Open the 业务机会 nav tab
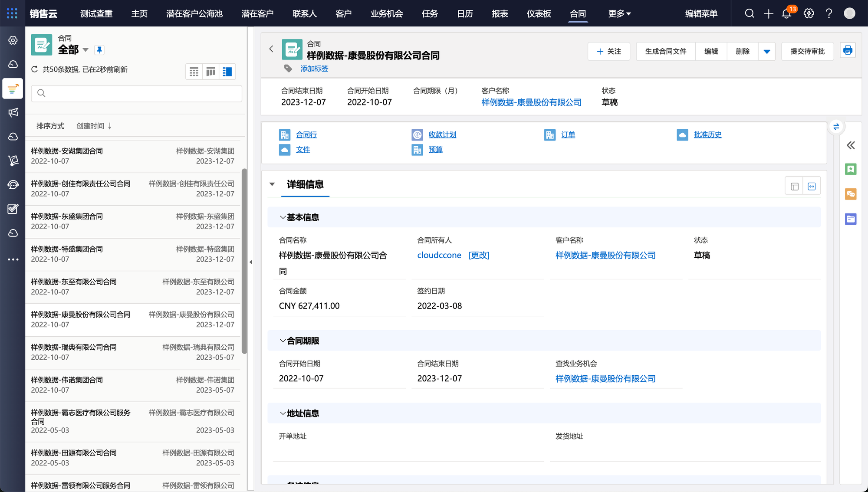The height and width of the screenshot is (492, 868). click(386, 13)
